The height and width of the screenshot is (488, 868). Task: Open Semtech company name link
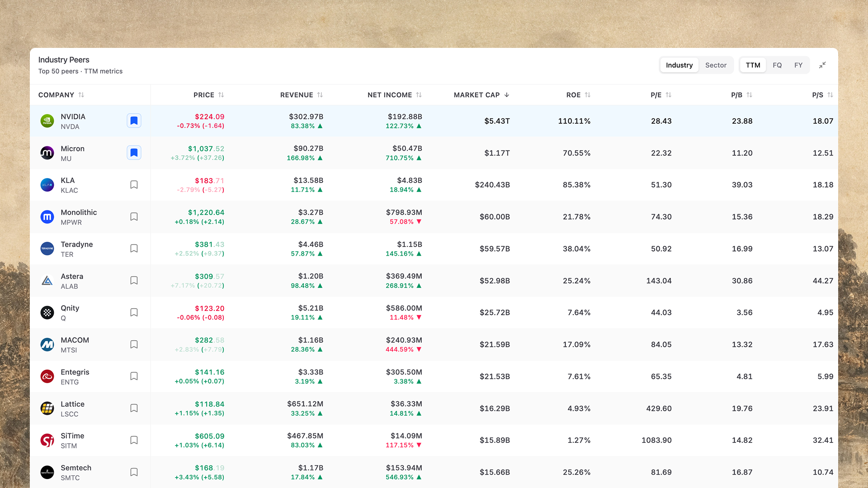pyautogui.click(x=76, y=468)
